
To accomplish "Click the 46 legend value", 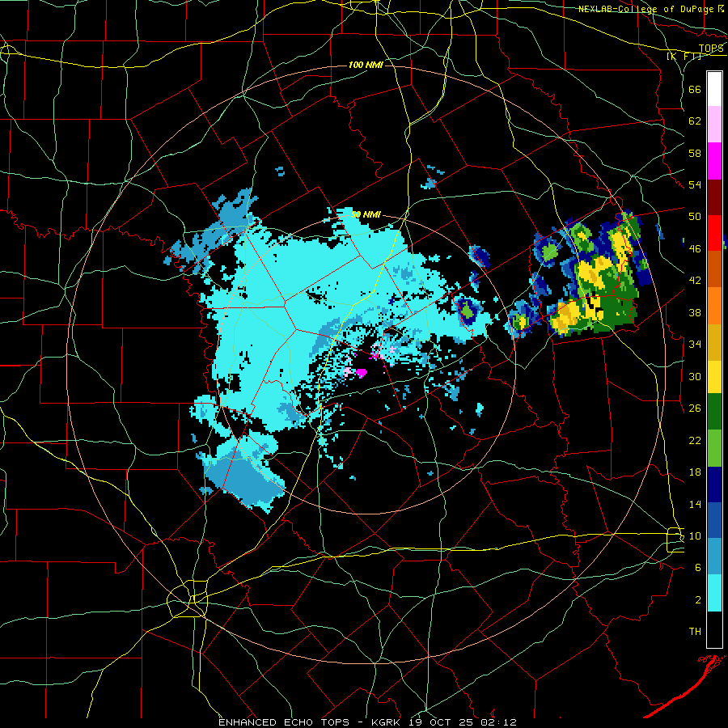I will (x=695, y=249).
